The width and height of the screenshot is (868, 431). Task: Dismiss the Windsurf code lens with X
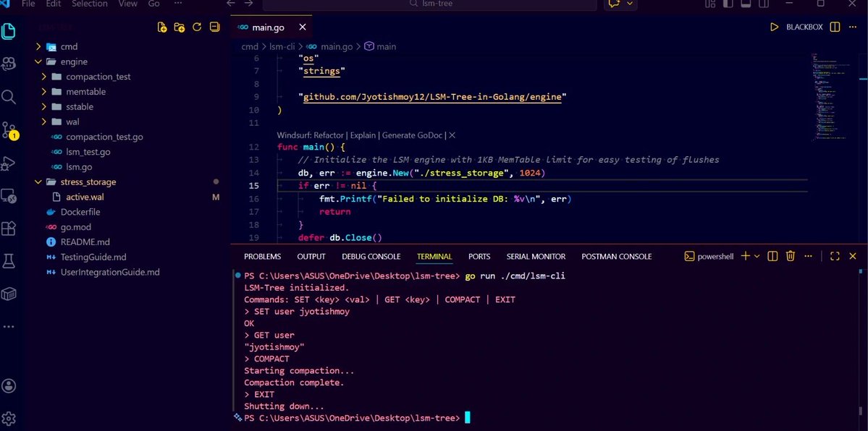point(452,135)
